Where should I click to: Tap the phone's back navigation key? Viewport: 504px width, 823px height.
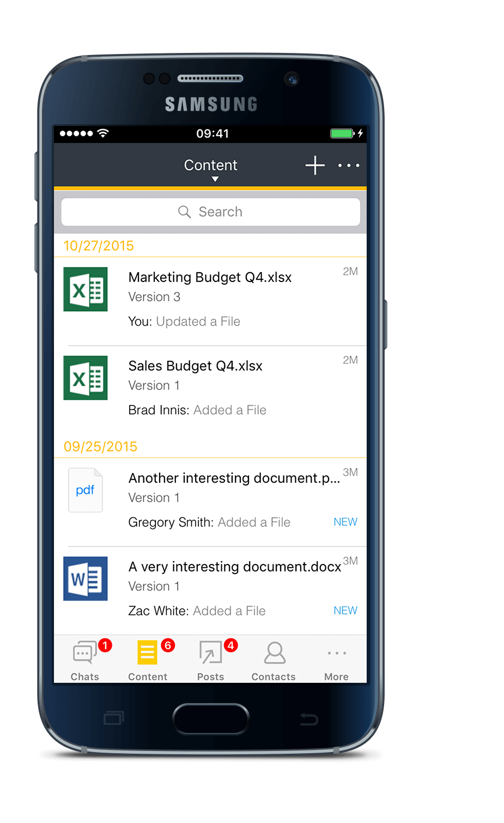click(x=309, y=719)
